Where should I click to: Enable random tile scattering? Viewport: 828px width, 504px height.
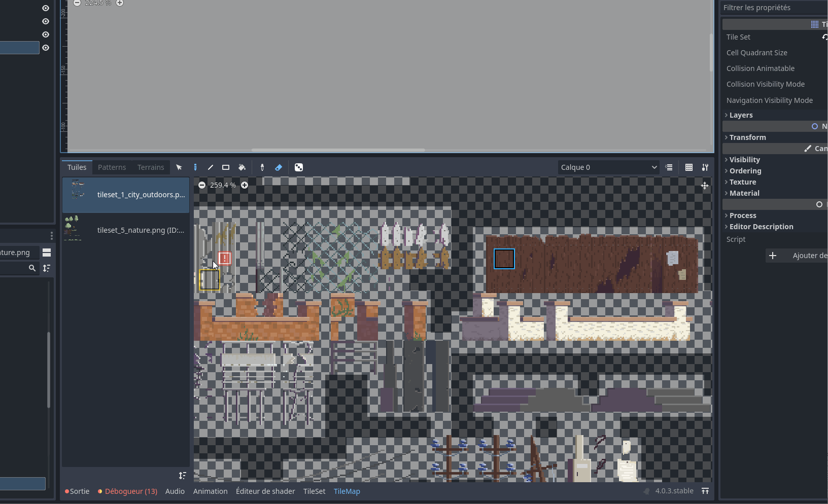point(299,167)
